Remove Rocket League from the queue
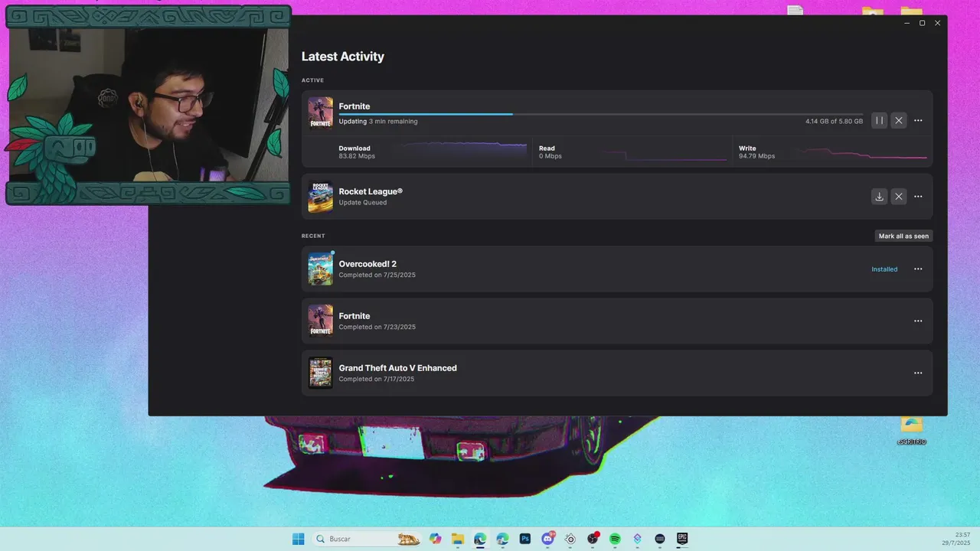This screenshot has height=551, width=980. click(899, 197)
